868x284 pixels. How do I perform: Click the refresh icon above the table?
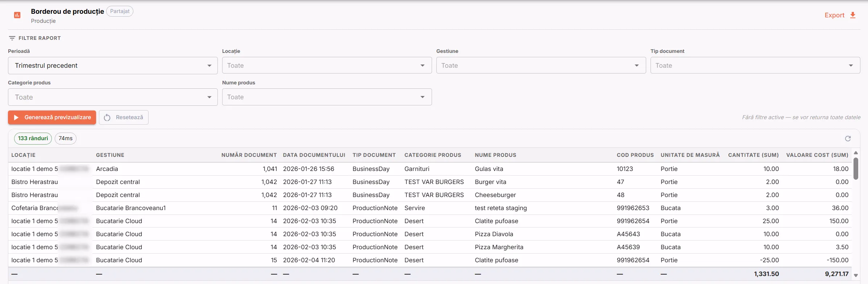tap(848, 138)
